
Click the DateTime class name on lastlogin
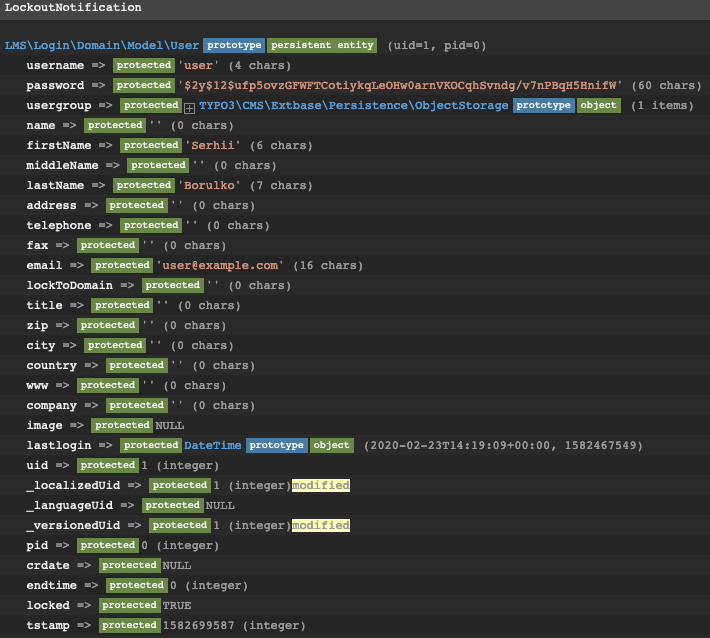(x=213, y=446)
